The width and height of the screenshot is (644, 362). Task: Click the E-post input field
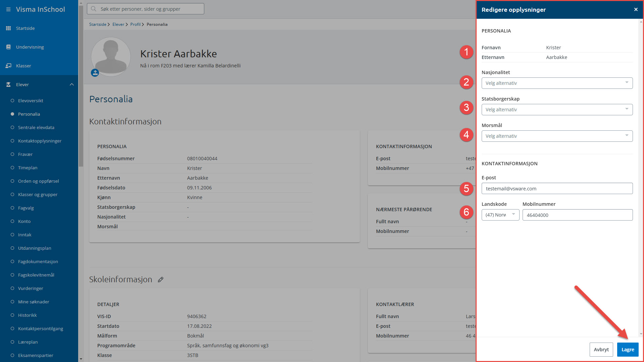pos(557,188)
